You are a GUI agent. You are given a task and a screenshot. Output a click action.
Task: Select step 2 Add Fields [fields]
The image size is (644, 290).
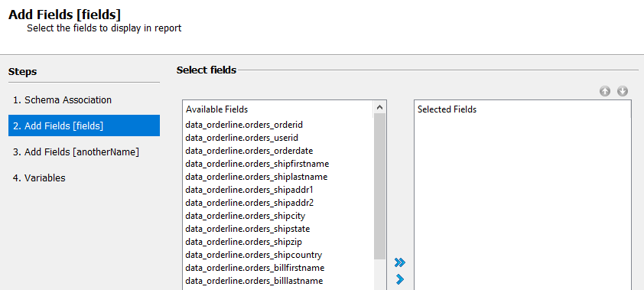tap(84, 125)
